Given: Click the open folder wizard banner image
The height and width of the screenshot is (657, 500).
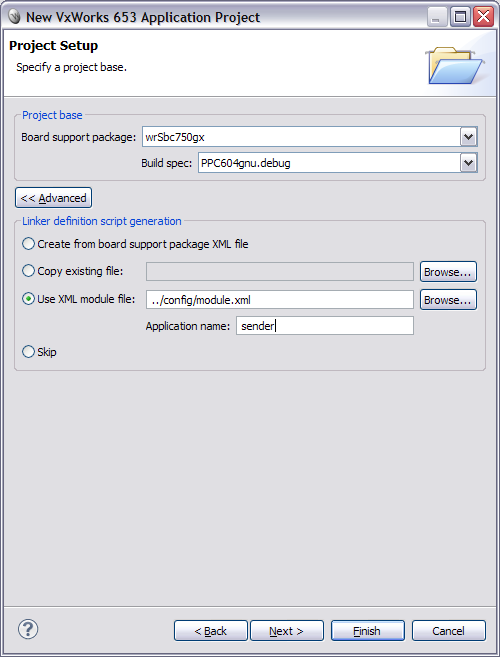Looking at the screenshot, I should point(454,66).
